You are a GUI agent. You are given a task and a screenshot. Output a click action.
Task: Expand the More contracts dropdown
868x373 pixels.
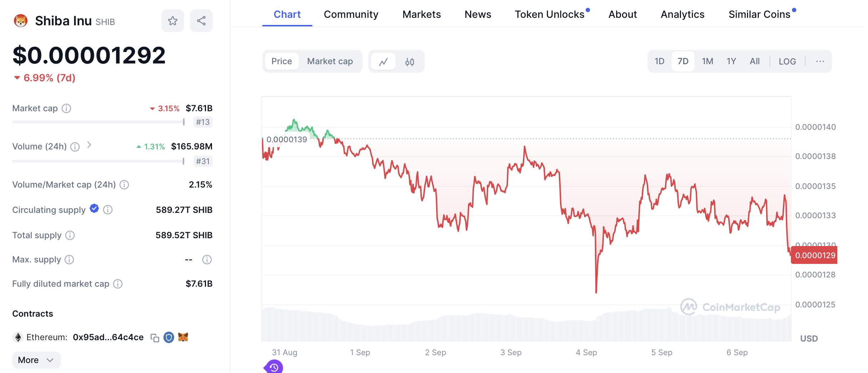36,360
